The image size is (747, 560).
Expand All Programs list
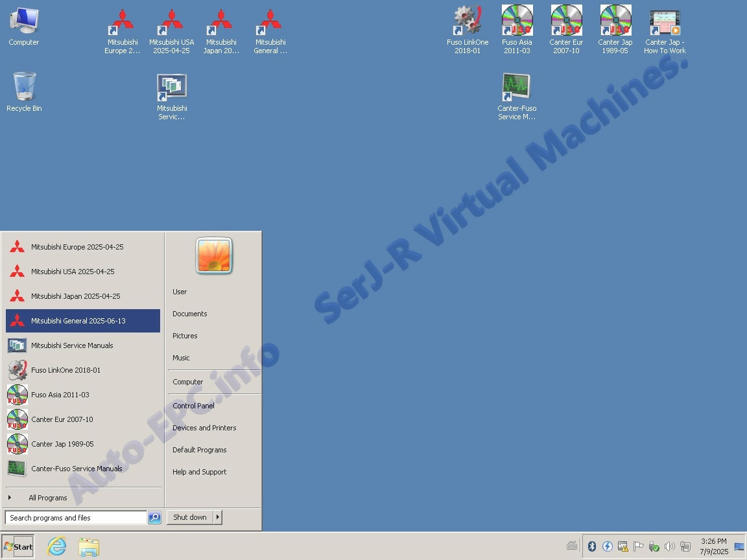[47, 498]
